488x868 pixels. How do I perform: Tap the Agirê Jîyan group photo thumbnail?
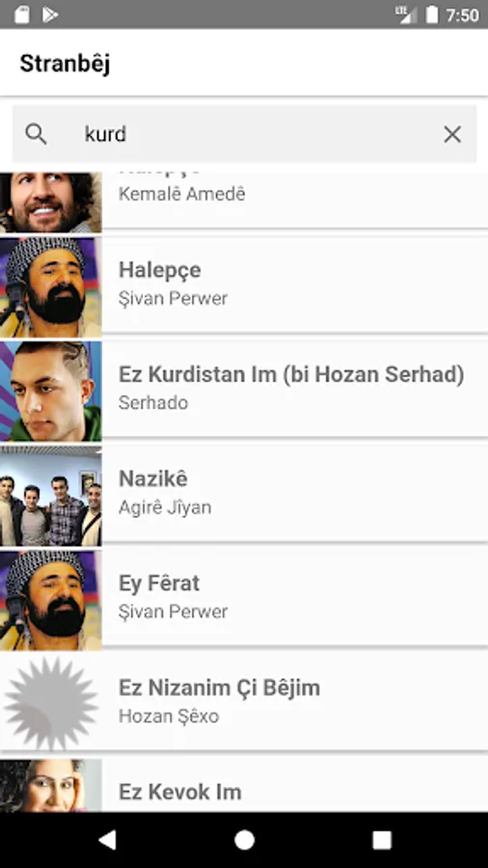(x=51, y=496)
